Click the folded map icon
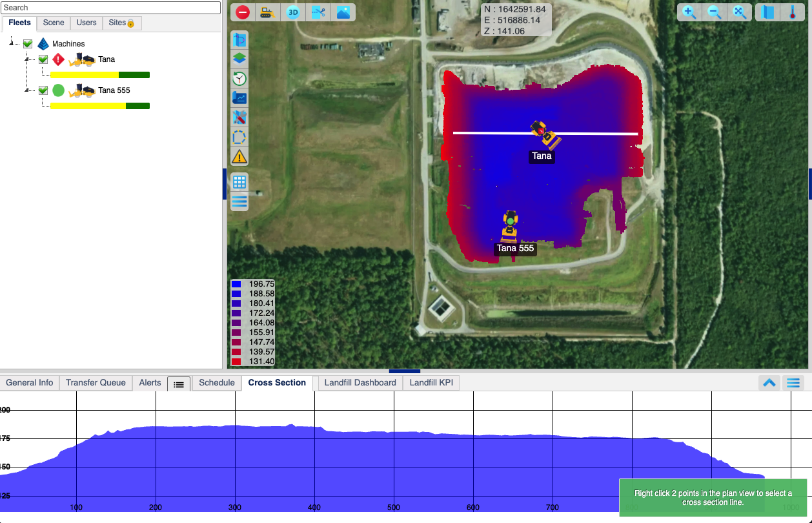The image size is (812, 523). point(768,12)
